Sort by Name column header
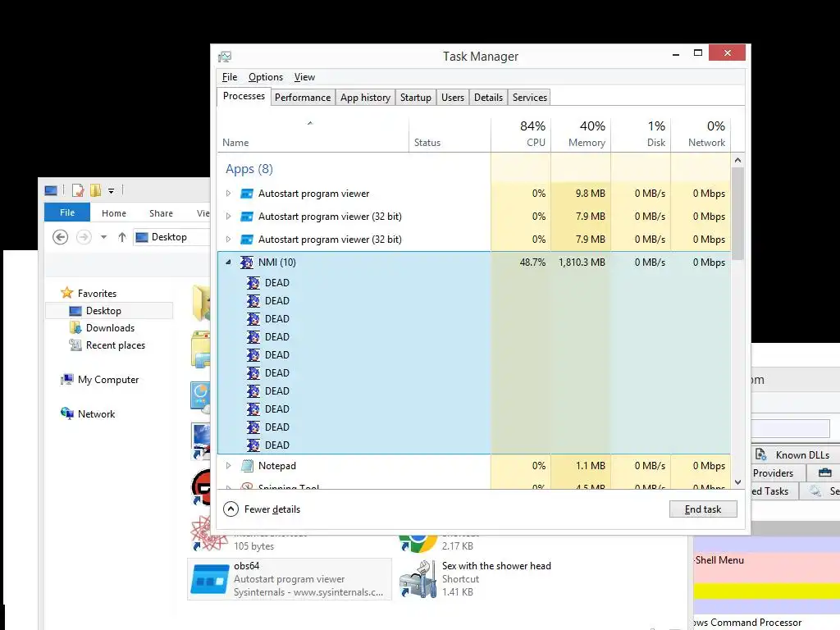This screenshot has width=840, height=630. click(313, 134)
